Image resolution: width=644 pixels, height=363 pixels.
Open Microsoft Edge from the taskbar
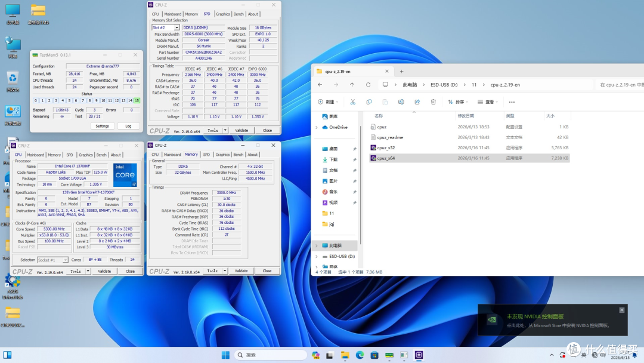coord(360,355)
